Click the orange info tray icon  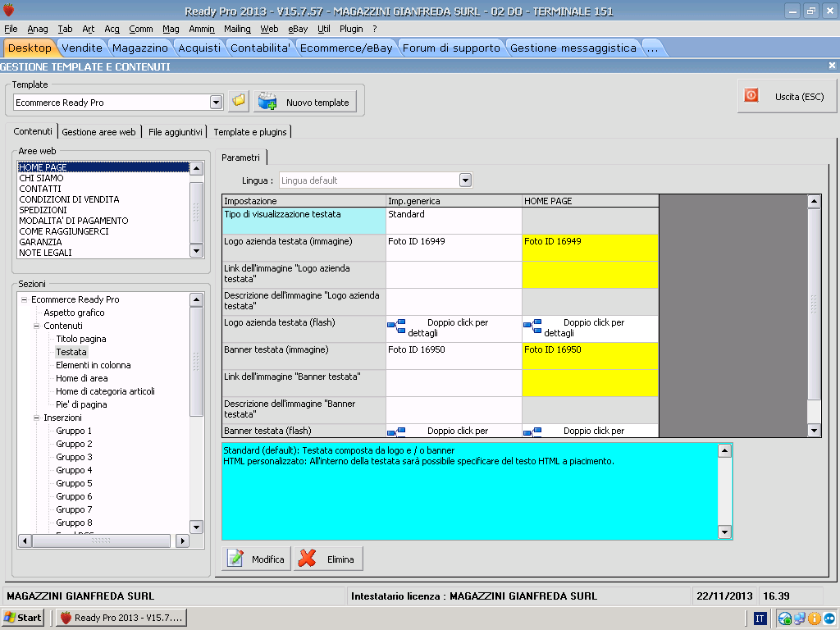point(815,618)
